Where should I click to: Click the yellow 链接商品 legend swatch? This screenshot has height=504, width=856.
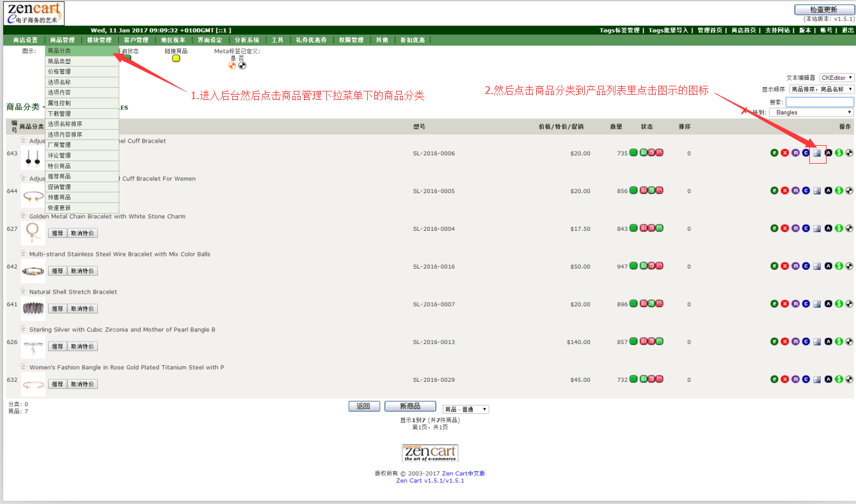pos(176,58)
